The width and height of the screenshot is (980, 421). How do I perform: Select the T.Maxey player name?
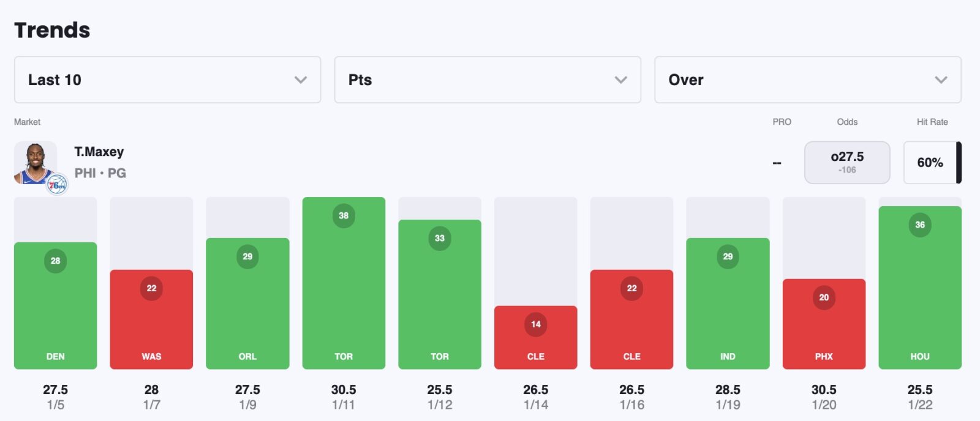[x=99, y=152]
